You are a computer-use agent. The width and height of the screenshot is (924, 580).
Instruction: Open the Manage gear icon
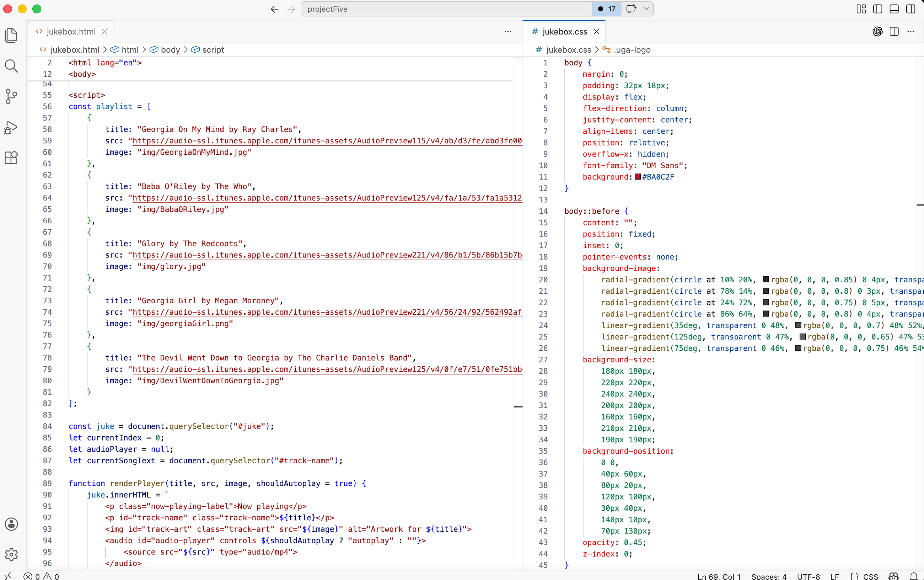tap(11, 554)
